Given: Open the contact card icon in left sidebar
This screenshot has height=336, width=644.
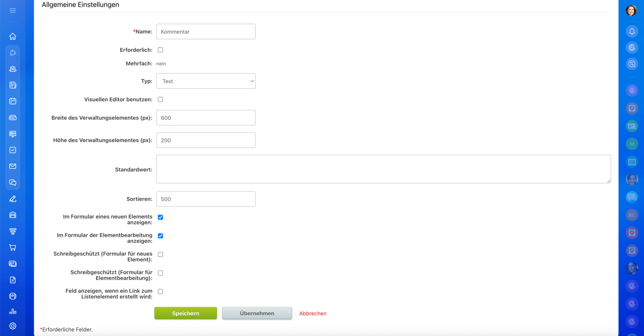Looking at the screenshot, I should (13, 263).
